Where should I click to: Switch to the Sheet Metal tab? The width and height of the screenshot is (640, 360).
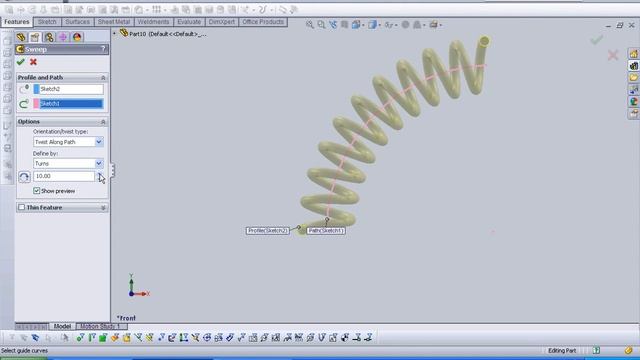[x=113, y=22]
